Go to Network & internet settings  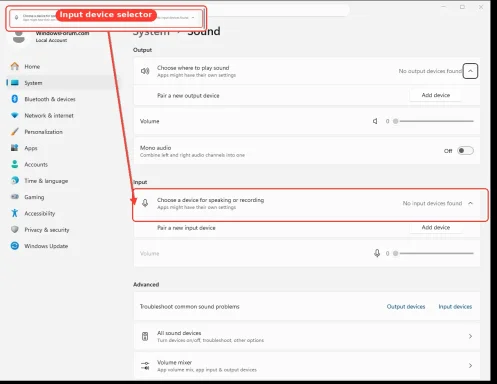(x=49, y=116)
